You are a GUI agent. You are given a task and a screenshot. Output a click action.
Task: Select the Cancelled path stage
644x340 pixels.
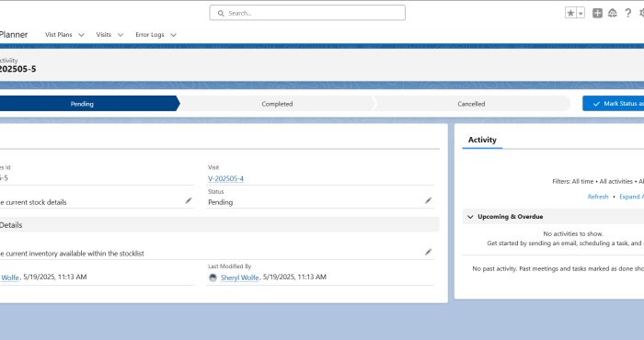tap(471, 104)
